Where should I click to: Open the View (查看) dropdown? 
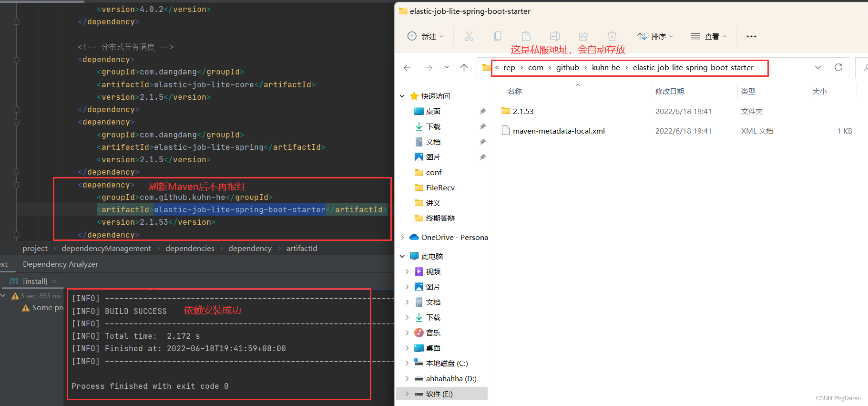click(709, 36)
